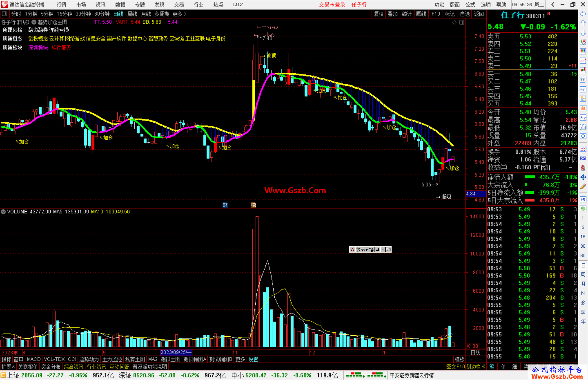Open the candlestick chart icon in sidebar

pos(583,70)
